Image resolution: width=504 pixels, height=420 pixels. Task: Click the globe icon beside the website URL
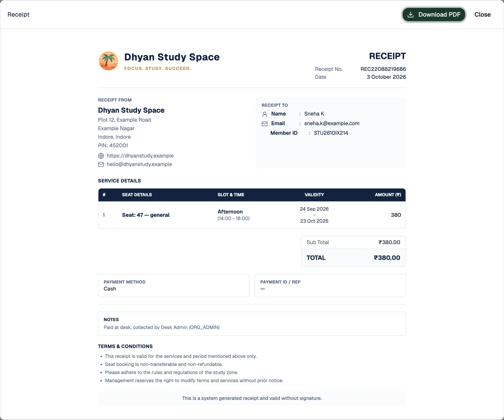coord(101,156)
